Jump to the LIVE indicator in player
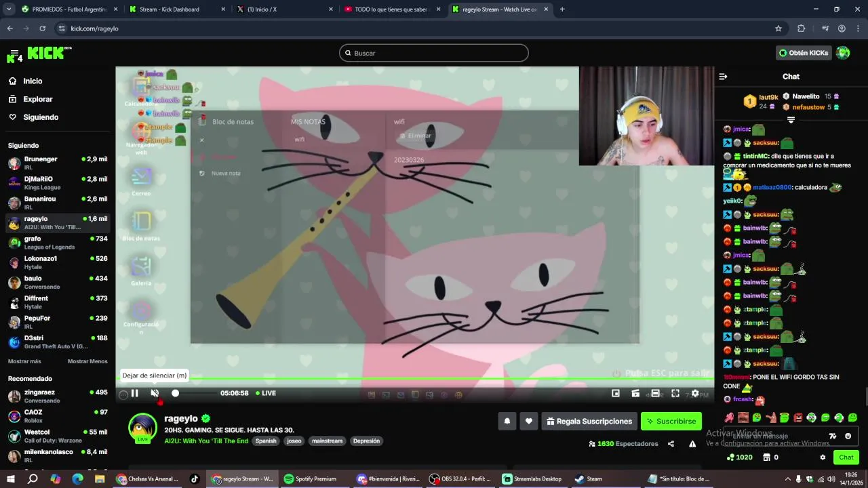 pyautogui.click(x=266, y=393)
